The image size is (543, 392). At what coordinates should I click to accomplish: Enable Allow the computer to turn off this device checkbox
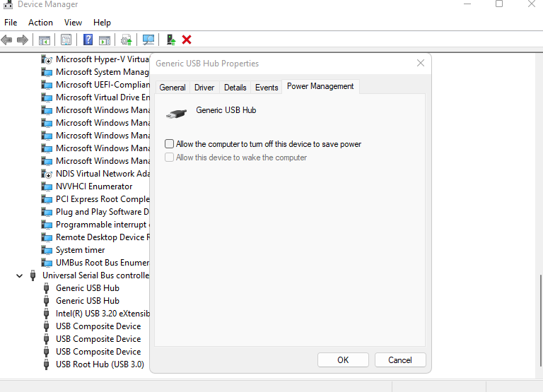(x=170, y=143)
